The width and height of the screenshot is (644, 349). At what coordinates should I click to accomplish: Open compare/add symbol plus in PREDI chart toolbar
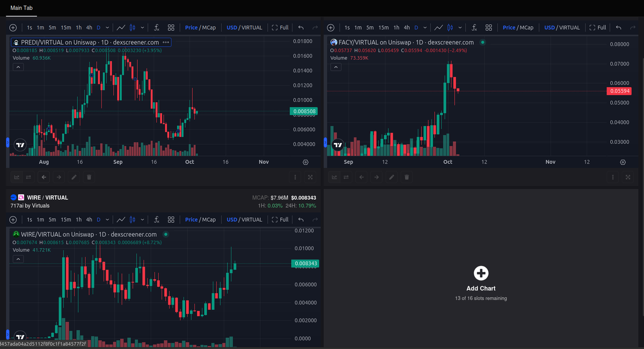click(13, 27)
